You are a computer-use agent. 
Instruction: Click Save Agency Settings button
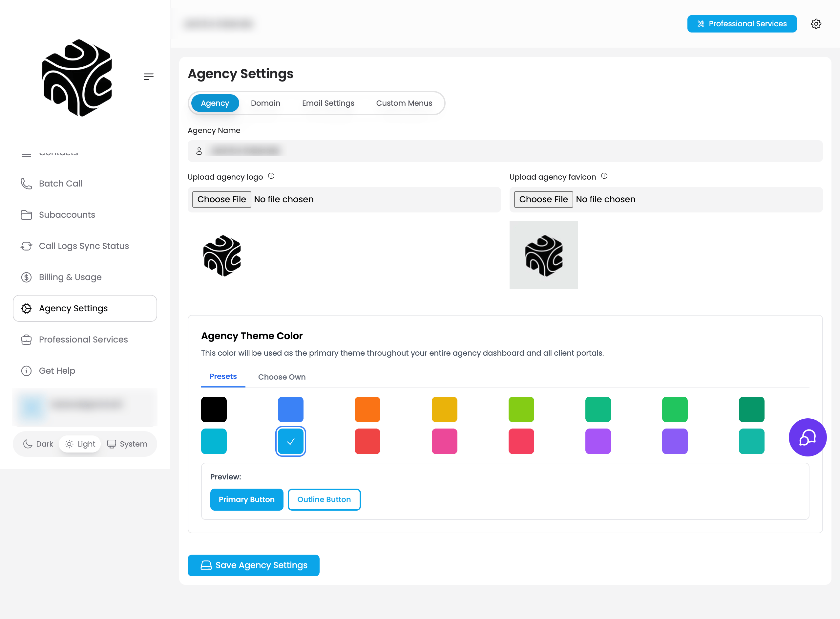[x=253, y=565]
